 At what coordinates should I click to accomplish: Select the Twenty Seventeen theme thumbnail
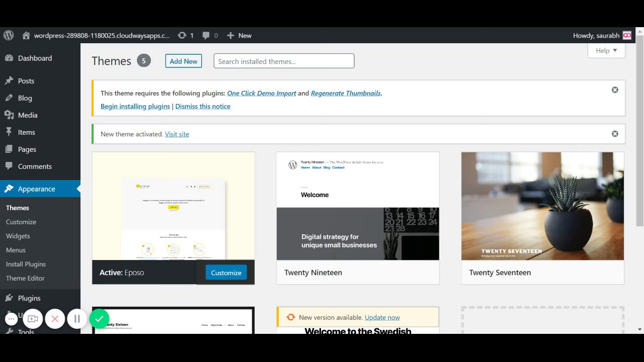tap(542, 206)
